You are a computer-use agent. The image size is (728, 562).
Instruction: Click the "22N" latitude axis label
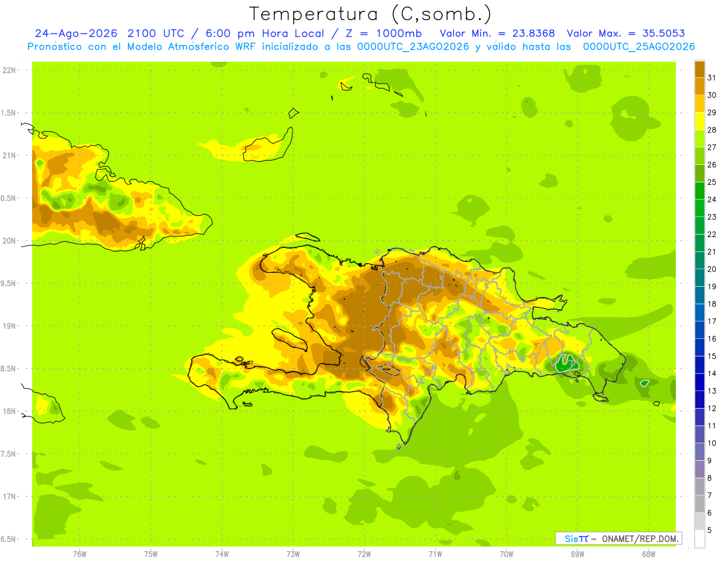(x=8, y=70)
